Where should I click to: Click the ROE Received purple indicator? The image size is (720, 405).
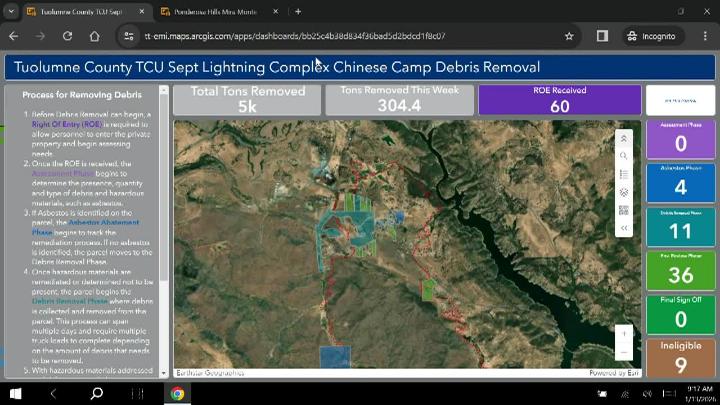point(559,100)
